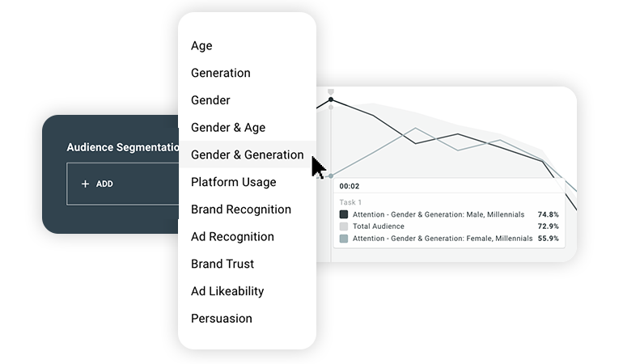Select the highlighted Gender & Generation option
The height and width of the screenshot is (364, 623).
247,154
